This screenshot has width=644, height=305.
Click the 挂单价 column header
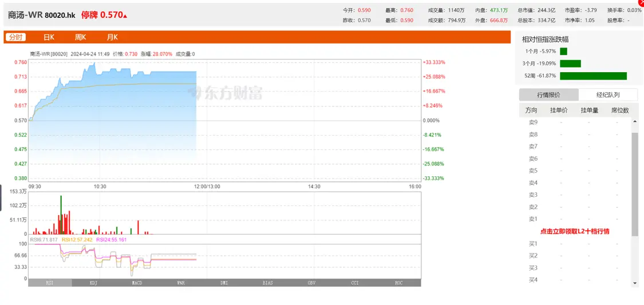pyautogui.click(x=559, y=110)
